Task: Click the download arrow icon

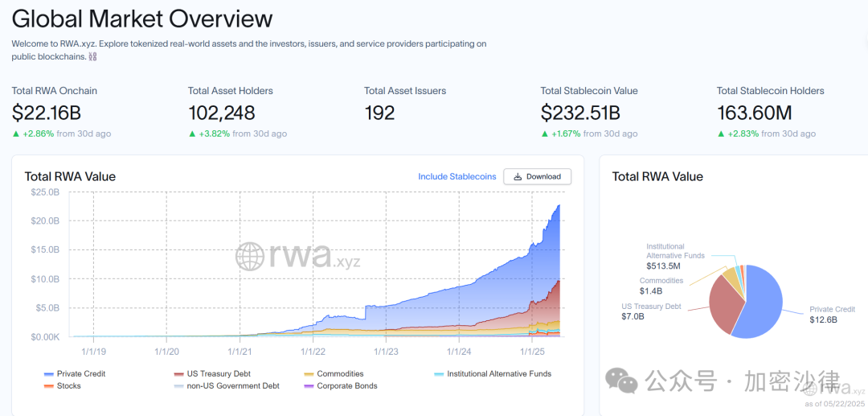Action: [518, 176]
